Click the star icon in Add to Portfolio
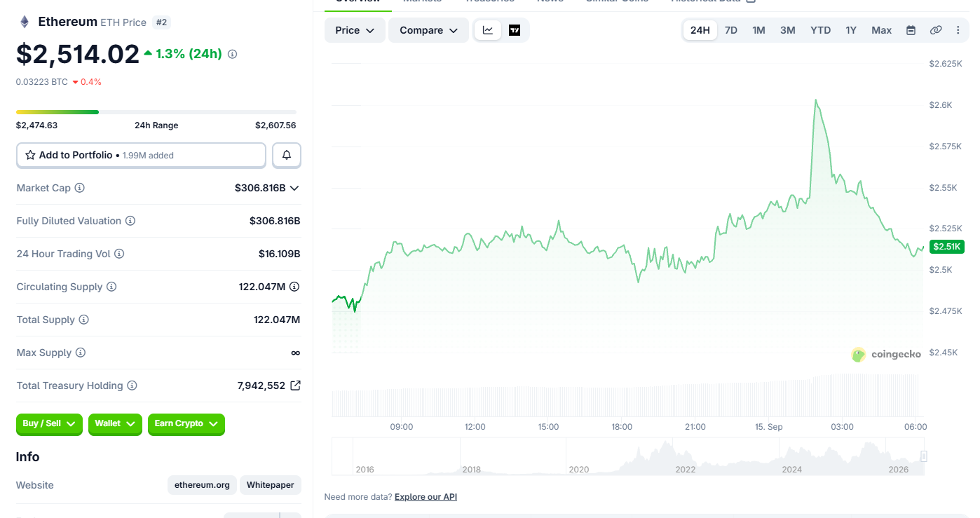980x518 pixels. point(30,155)
